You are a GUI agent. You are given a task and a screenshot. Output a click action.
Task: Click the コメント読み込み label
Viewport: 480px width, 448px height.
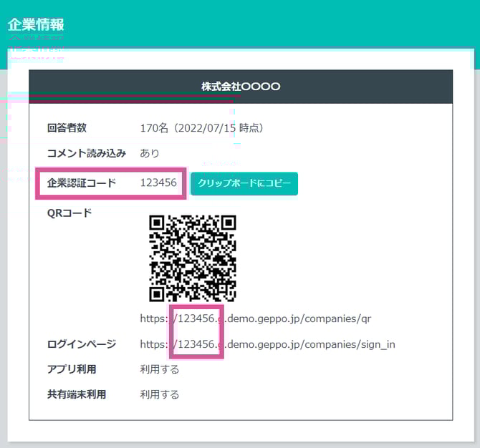86,153
